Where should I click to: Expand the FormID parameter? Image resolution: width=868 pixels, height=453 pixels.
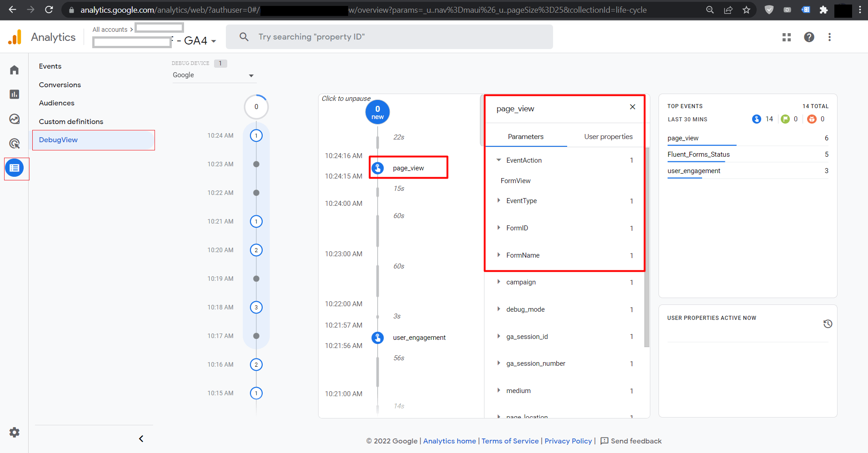click(499, 228)
